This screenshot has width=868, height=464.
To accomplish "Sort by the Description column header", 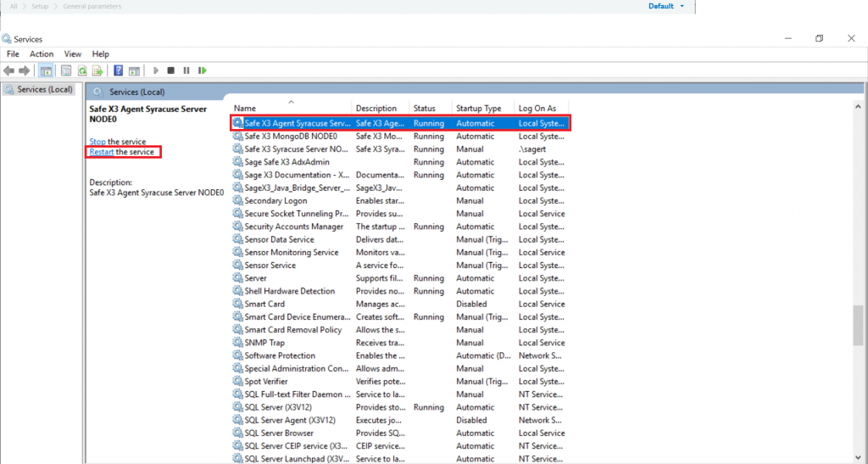I will (x=381, y=108).
